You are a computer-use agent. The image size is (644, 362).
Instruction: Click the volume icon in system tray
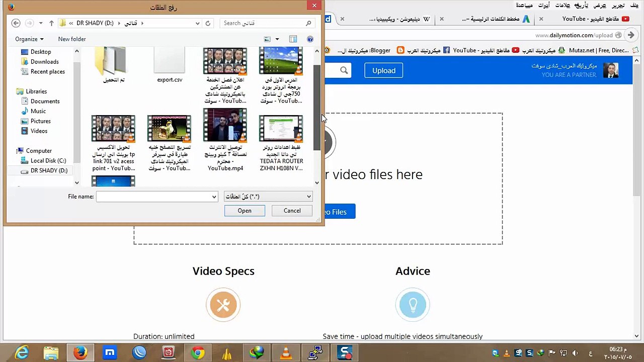[576, 353]
